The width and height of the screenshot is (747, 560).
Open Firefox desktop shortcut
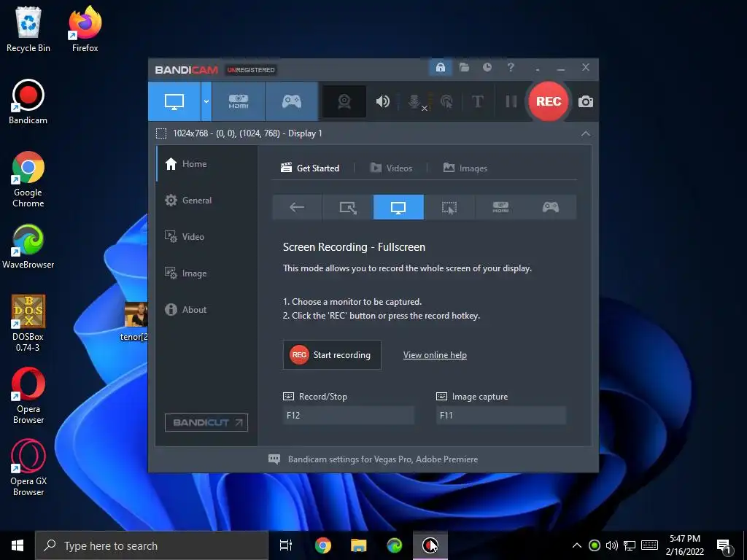pos(85,29)
